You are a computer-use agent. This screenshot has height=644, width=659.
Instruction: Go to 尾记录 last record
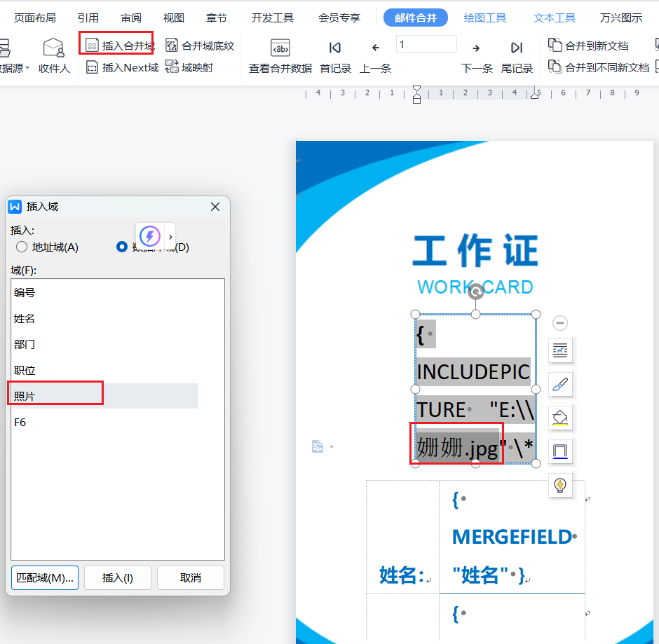517,48
